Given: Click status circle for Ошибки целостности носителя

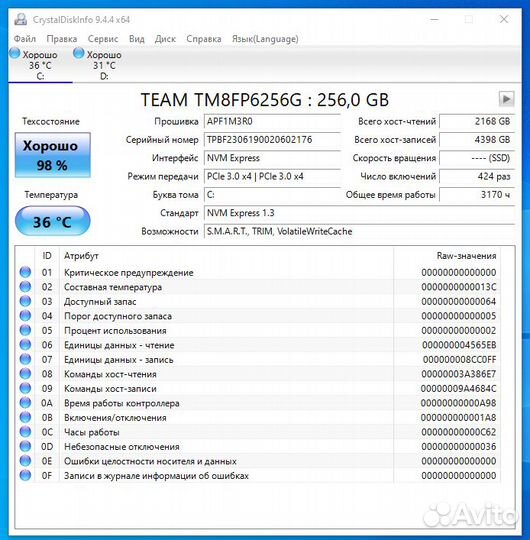Looking at the screenshot, I should tap(25, 461).
